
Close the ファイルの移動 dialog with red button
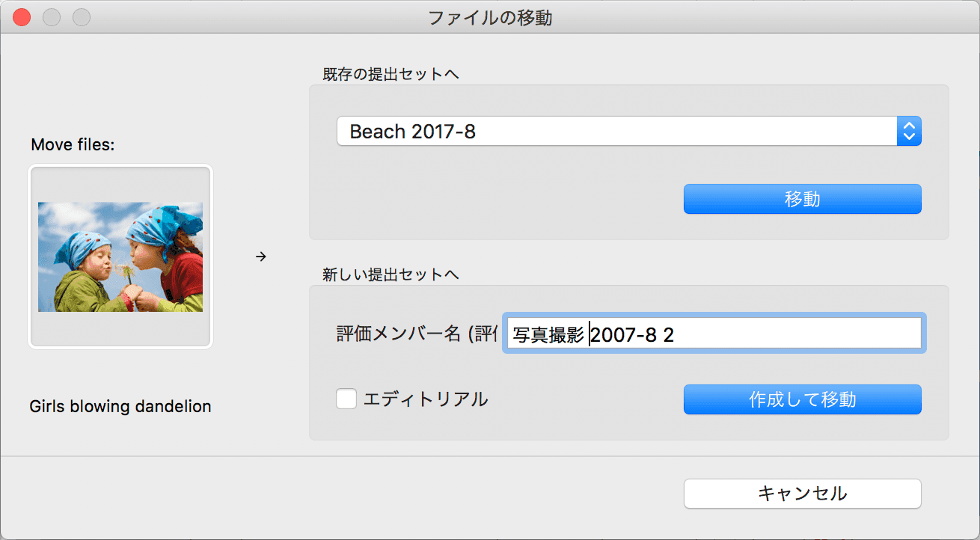tap(22, 17)
